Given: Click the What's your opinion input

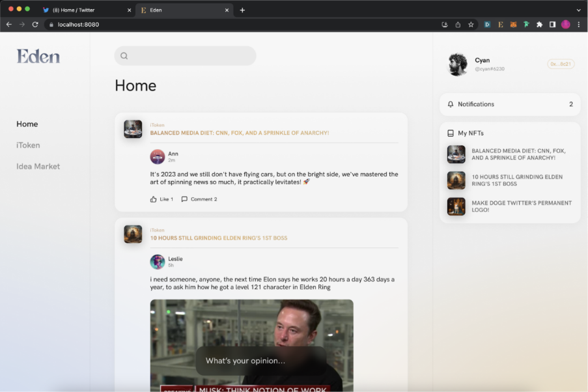Looking at the screenshot, I should [261, 361].
